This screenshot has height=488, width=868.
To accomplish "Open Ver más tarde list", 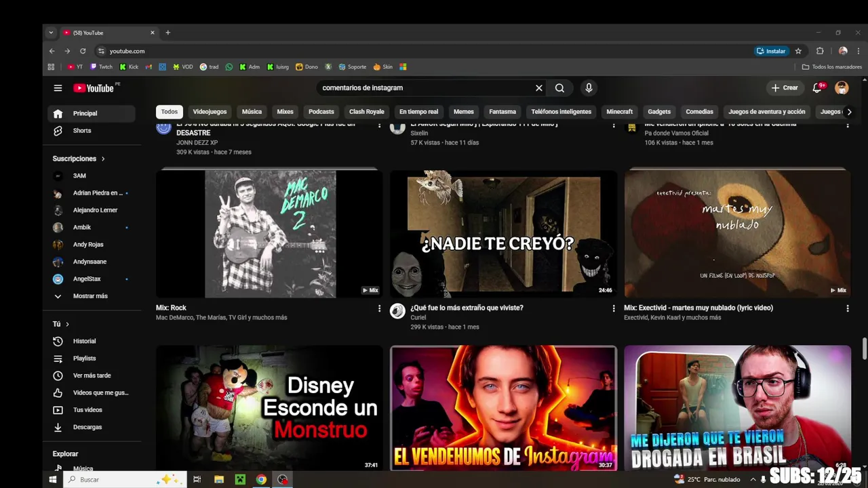I will 92,375.
